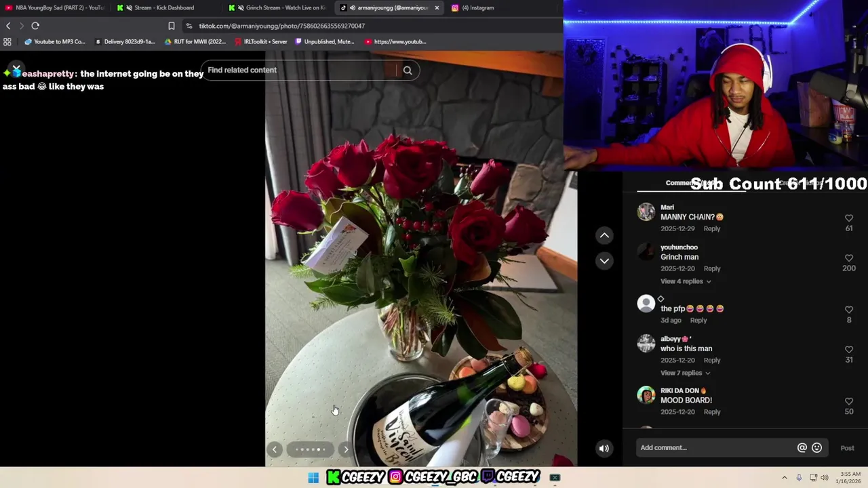
Task: Post the comment
Action: point(848,448)
